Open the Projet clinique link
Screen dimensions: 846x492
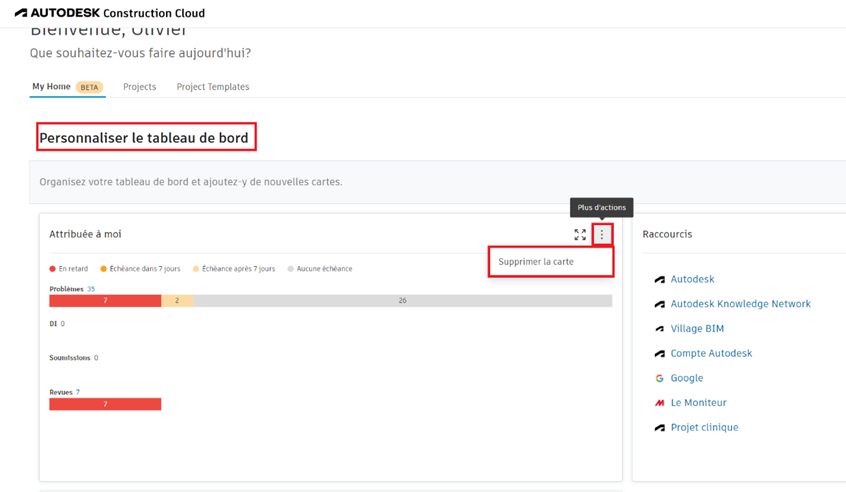(x=704, y=427)
